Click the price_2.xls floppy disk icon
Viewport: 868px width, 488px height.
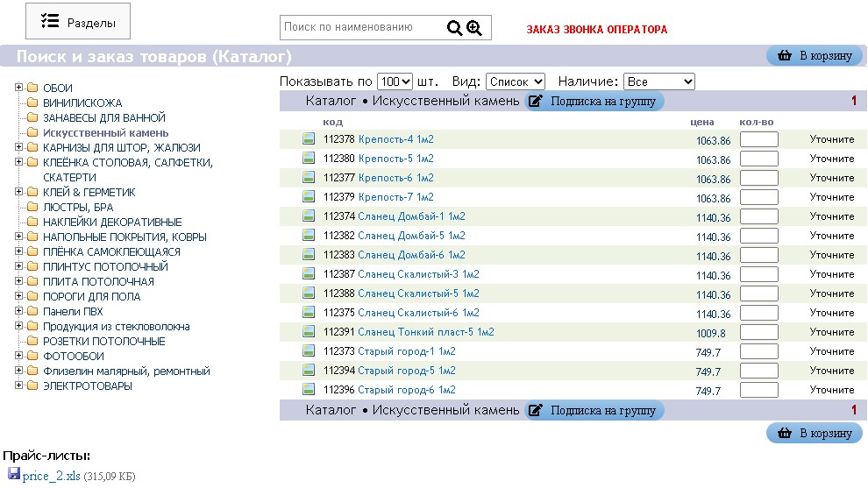[14, 475]
